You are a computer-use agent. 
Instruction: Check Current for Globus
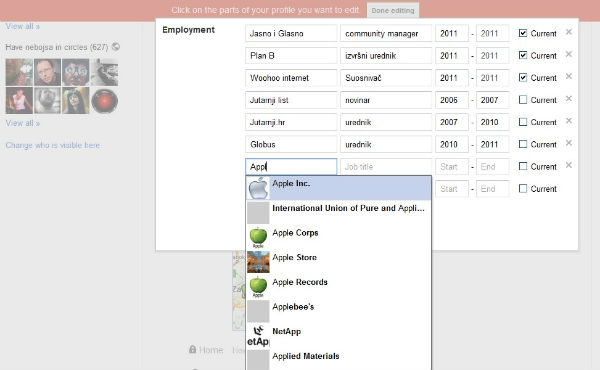523,144
